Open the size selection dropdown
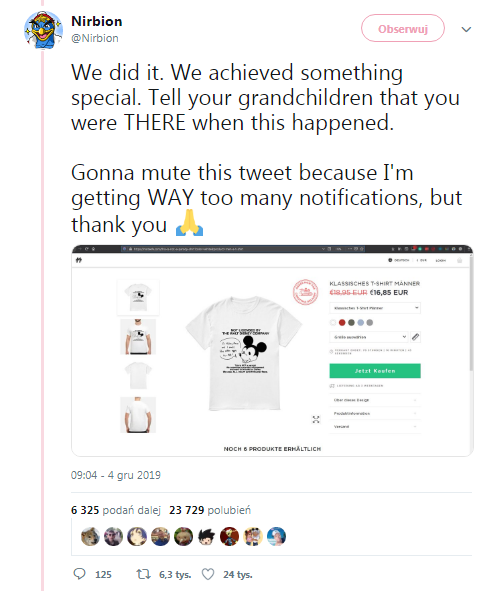Screen dimensions: 502x591 point(369,337)
